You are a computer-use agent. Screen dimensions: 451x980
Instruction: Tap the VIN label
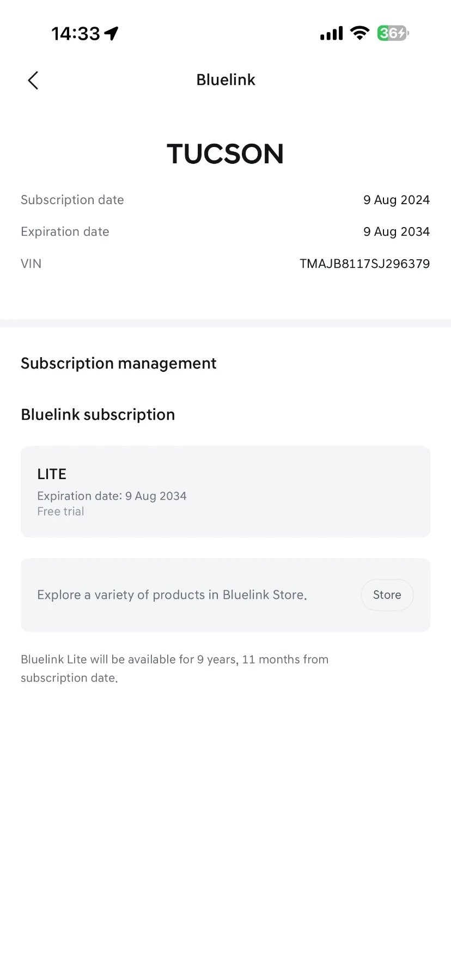[x=31, y=264]
